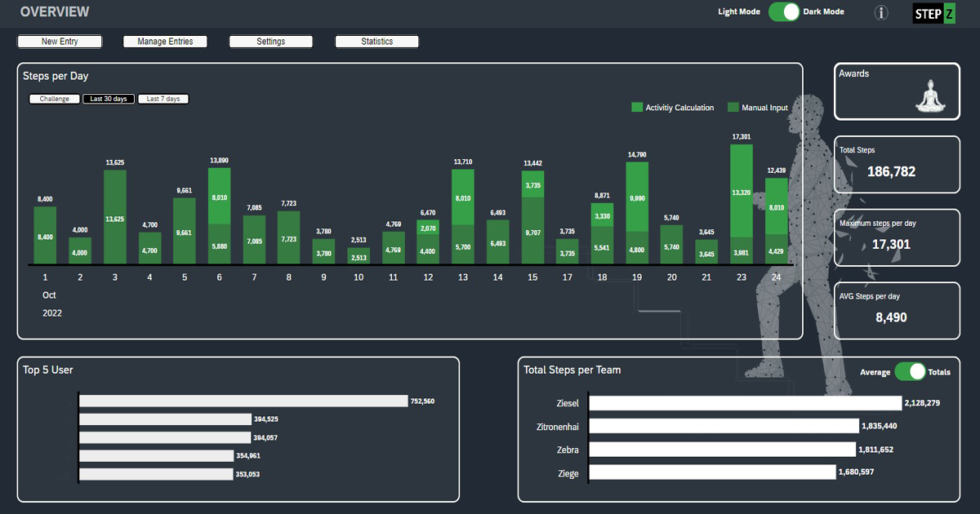Select the user bar with 394,525
The image size is (980, 514).
click(x=164, y=419)
